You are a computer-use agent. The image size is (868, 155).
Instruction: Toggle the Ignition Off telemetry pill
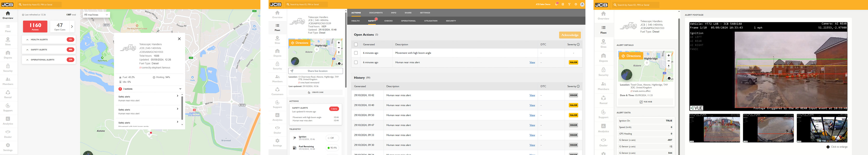point(332,138)
